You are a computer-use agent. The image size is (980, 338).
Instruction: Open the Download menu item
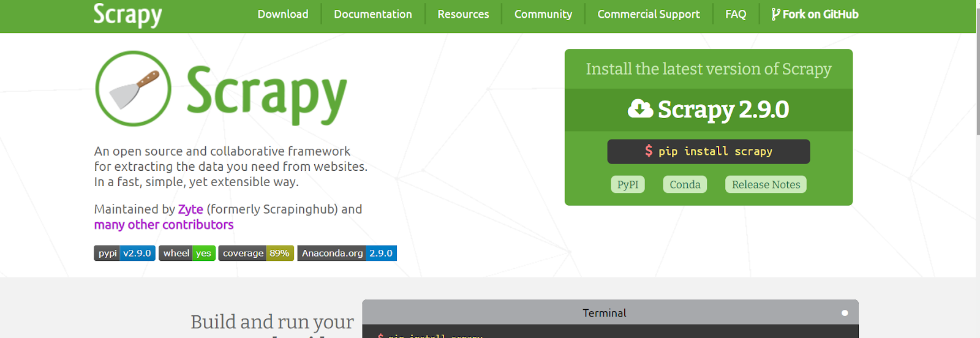(x=283, y=14)
